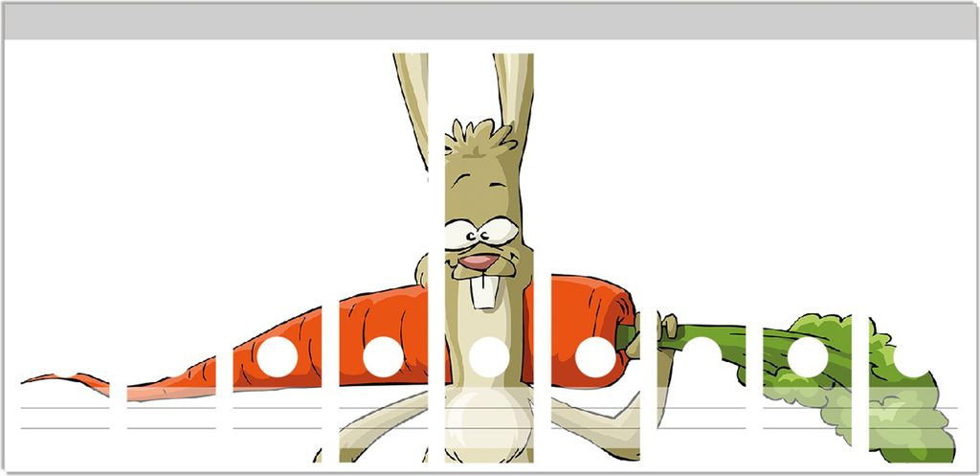Image resolution: width=980 pixels, height=476 pixels.
Task: Click the gray bar at the top
Action: coord(490,21)
